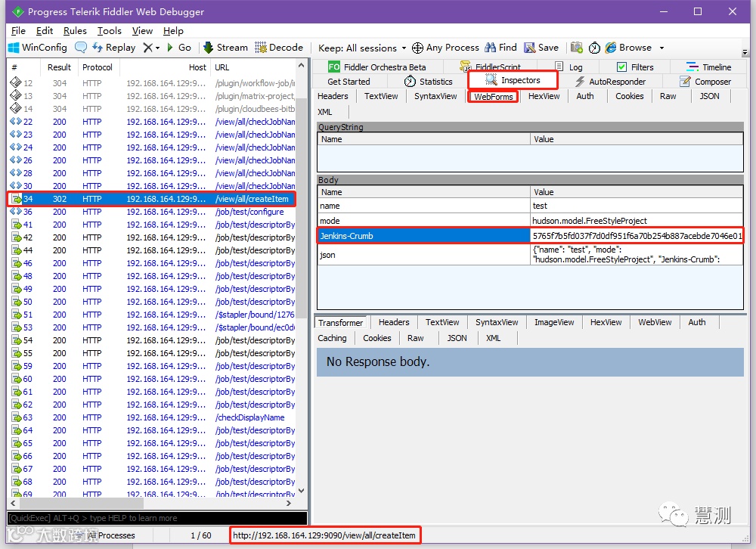Click the camera screenshot icon

click(x=577, y=48)
